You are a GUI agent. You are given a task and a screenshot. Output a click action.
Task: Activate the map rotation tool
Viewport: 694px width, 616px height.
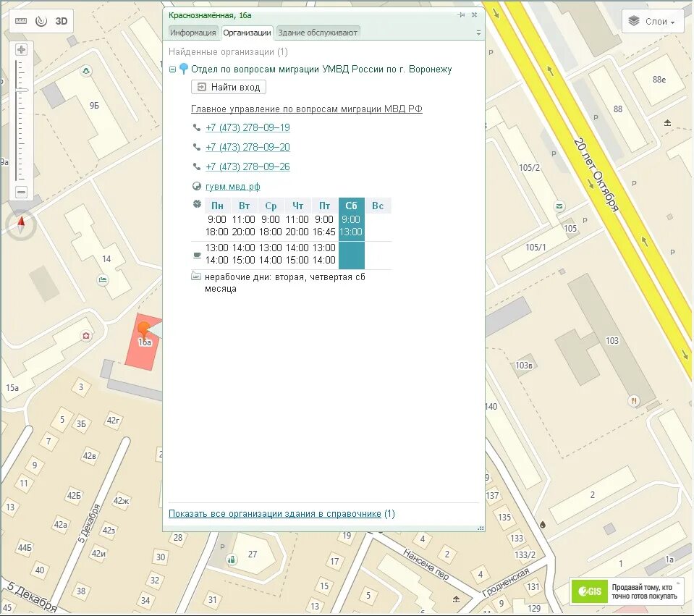point(41,21)
